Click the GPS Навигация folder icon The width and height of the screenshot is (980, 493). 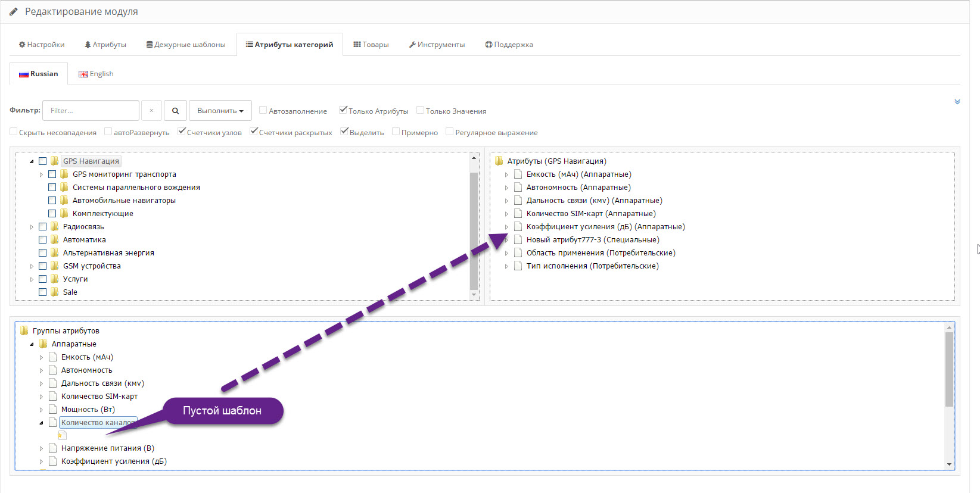55,161
